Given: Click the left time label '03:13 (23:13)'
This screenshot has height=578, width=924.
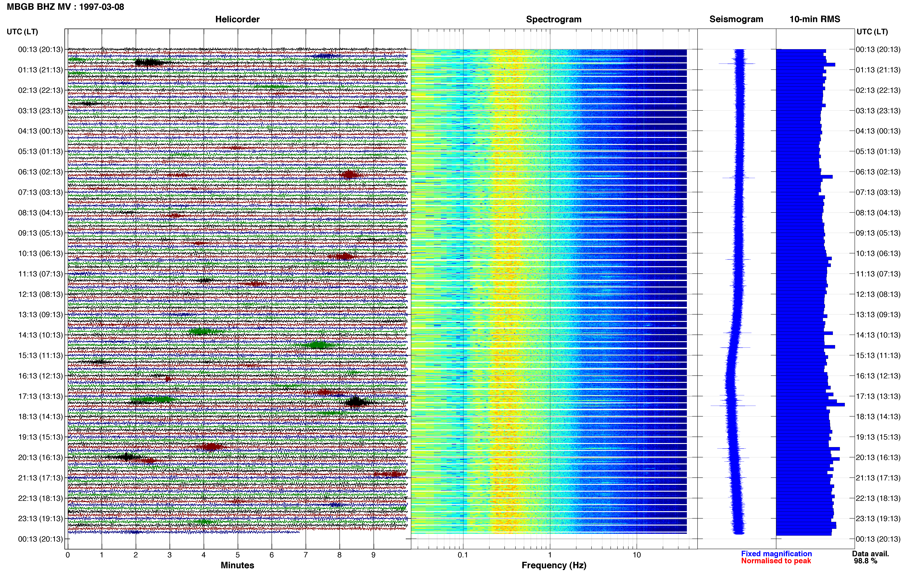Looking at the screenshot, I should (41, 111).
